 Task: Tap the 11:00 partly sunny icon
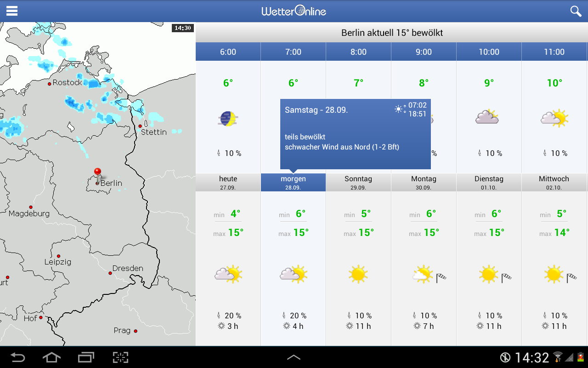tap(554, 118)
